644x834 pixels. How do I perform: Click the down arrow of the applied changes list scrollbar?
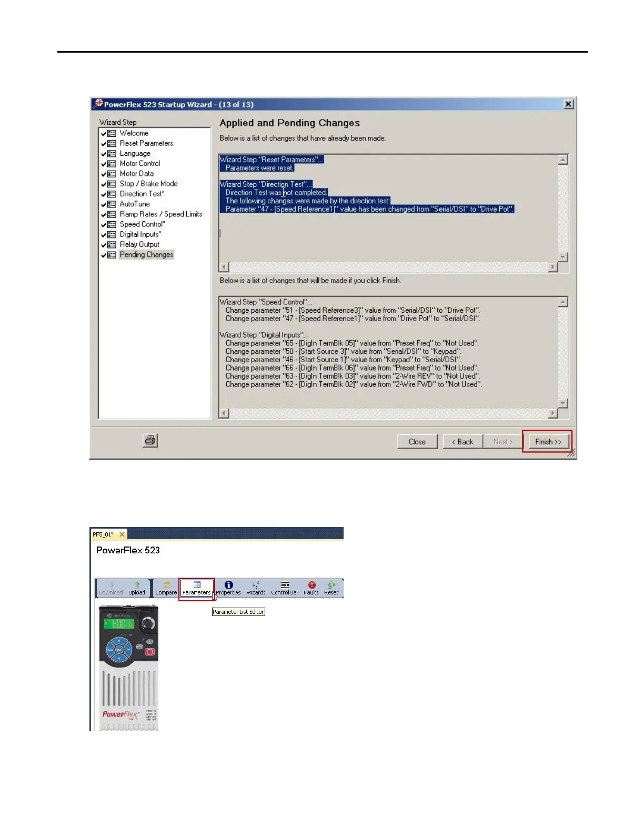[x=563, y=257]
